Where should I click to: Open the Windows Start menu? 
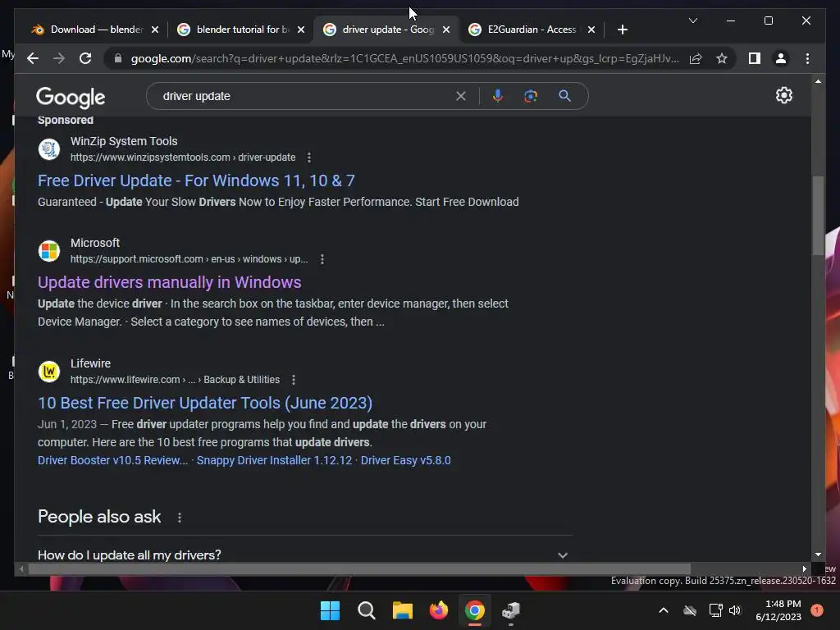(x=330, y=610)
